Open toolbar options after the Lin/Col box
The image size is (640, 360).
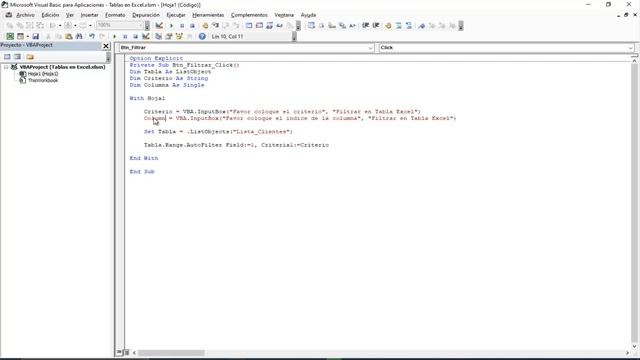[x=294, y=36]
